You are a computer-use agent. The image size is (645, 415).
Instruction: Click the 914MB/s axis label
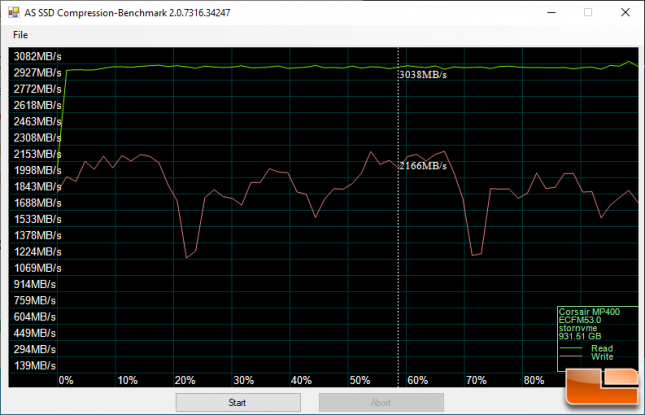click(35, 284)
